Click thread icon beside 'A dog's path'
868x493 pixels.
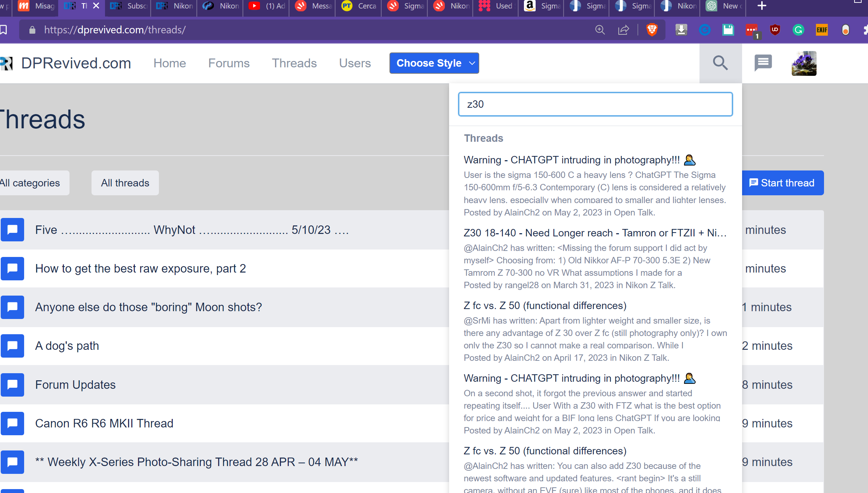12,346
